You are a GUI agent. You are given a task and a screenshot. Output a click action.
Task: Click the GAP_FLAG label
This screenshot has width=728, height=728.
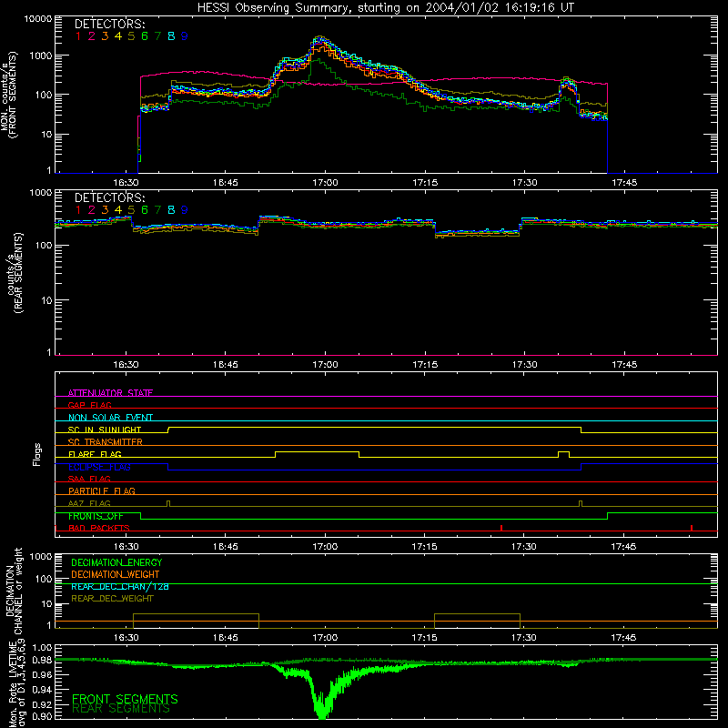tap(90, 405)
